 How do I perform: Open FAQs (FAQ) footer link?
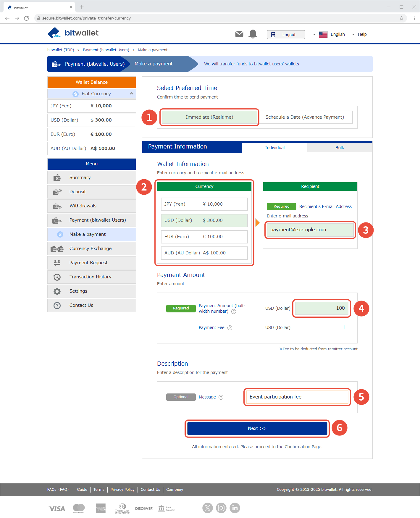tap(58, 490)
